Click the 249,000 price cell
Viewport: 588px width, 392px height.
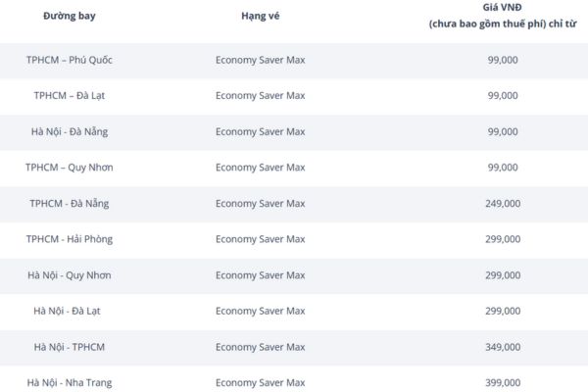pyautogui.click(x=503, y=203)
